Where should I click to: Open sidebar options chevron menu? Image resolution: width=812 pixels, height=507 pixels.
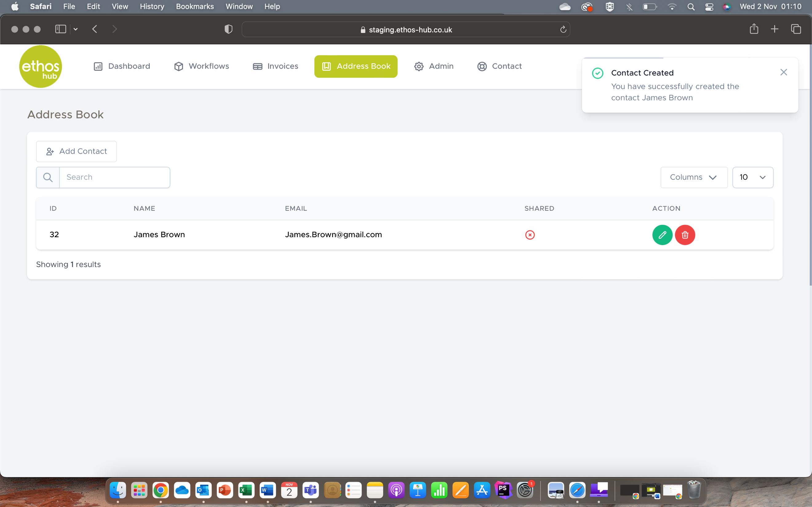click(76, 29)
